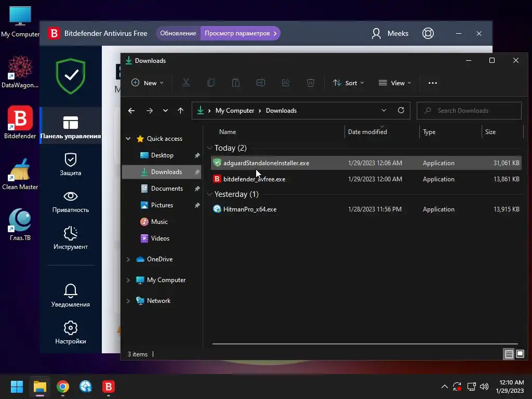Open the Meeks user account in Bitdefender
The width and height of the screenshot is (532, 399).
coord(390,33)
